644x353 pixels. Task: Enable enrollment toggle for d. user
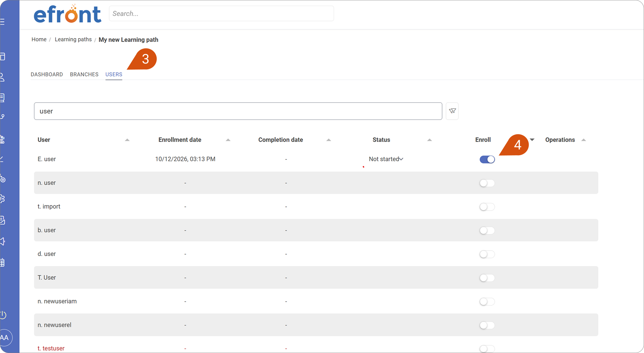pos(487,254)
